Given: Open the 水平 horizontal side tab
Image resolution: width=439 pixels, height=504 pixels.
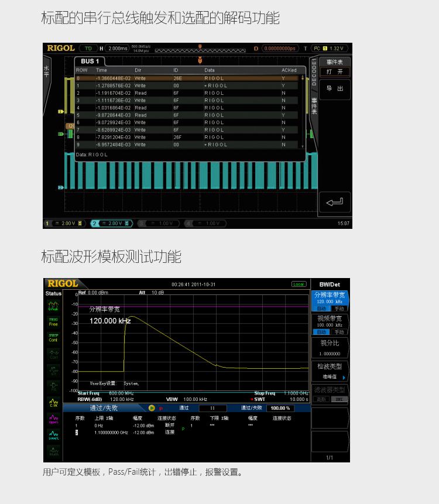Looking at the screenshot, I should (47, 71).
